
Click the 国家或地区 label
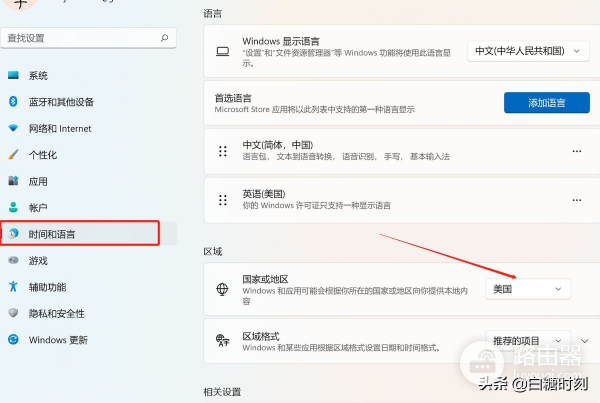coord(265,279)
